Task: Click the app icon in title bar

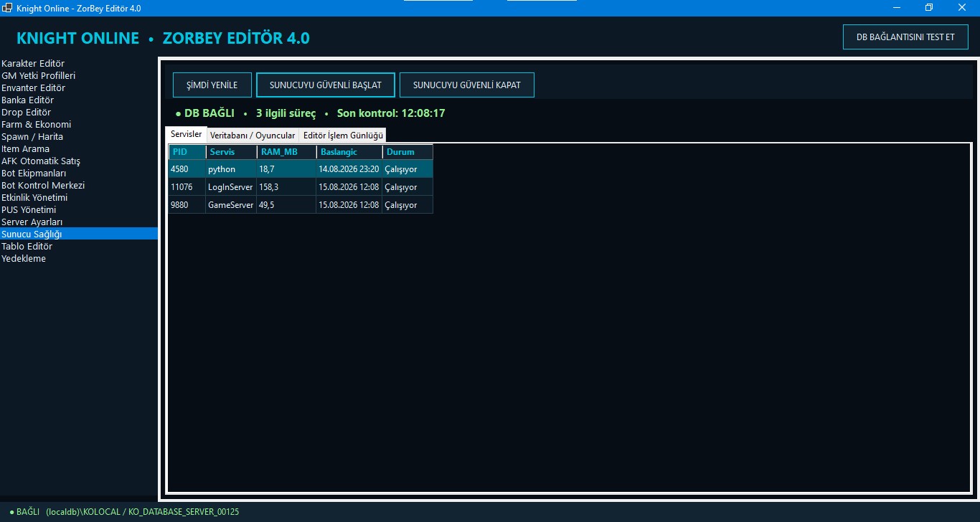Action: click(7, 8)
